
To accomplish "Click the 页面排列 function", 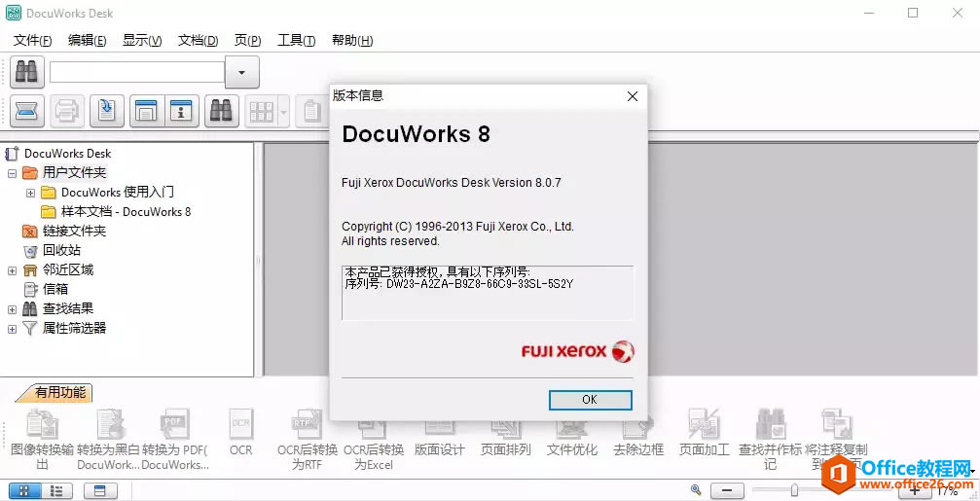I will [506, 449].
